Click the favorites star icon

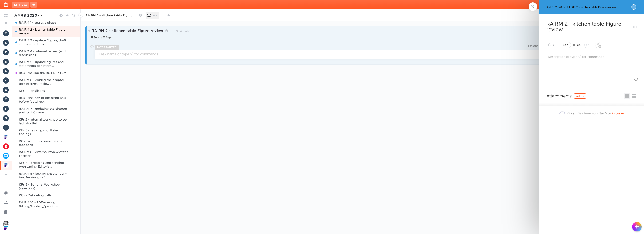coord(33,4)
